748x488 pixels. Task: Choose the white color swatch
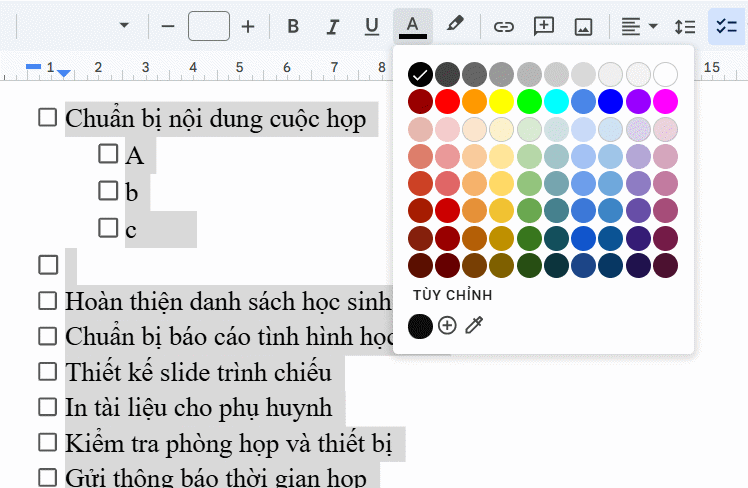click(665, 74)
